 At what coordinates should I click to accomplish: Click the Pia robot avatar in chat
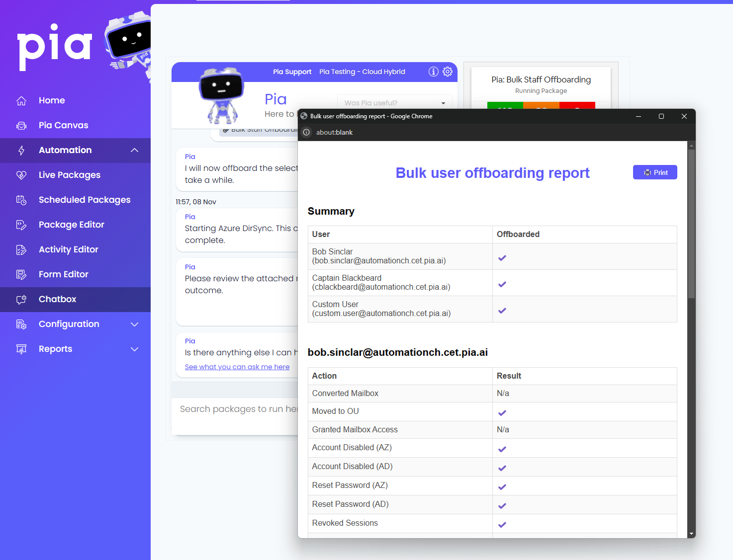click(x=221, y=95)
